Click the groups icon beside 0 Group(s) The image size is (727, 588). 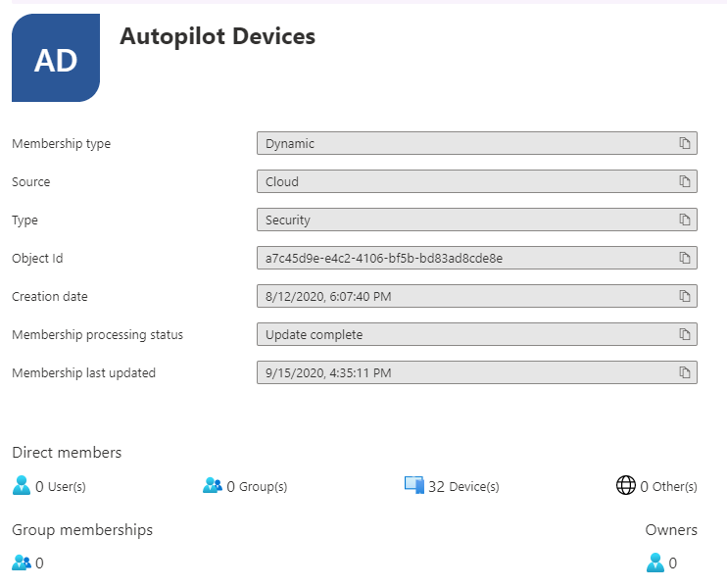point(213,485)
